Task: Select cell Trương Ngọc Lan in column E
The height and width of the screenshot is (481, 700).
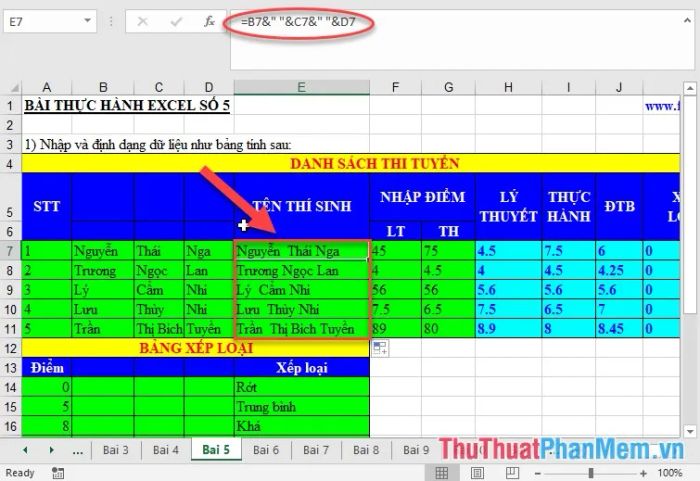Action: 302,271
